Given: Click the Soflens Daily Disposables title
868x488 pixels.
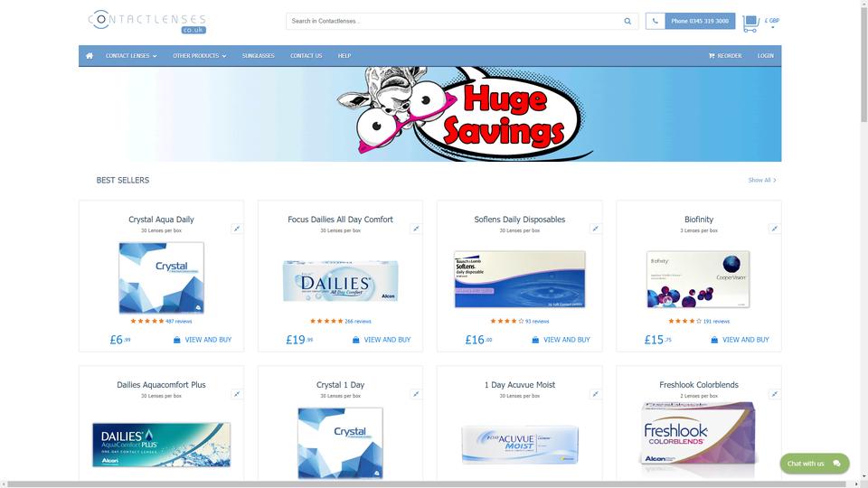Looking at the screenshot, I should (x=520, y=220).
